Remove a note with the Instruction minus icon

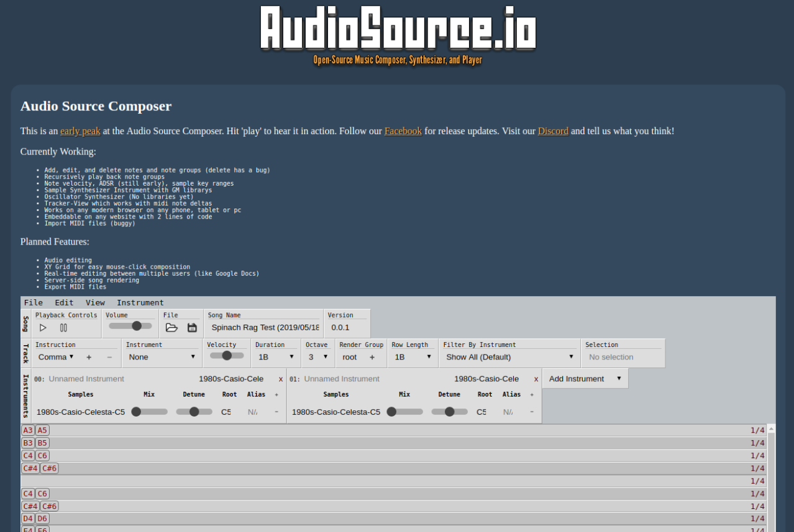[108, 358]
